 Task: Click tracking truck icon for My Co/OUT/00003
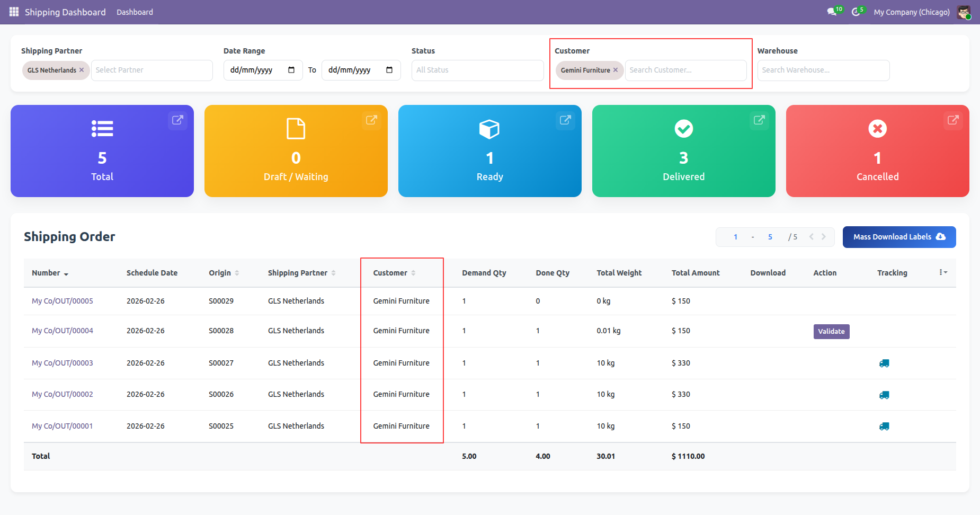click(884, 363)
